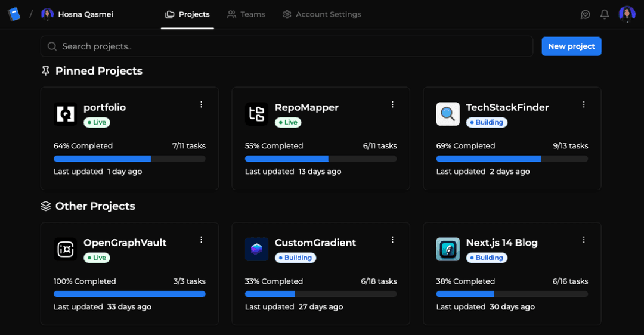Click the OpenGraphVault 100% progress bar
The height and width of the screenshot is (335, 644).
129,294
